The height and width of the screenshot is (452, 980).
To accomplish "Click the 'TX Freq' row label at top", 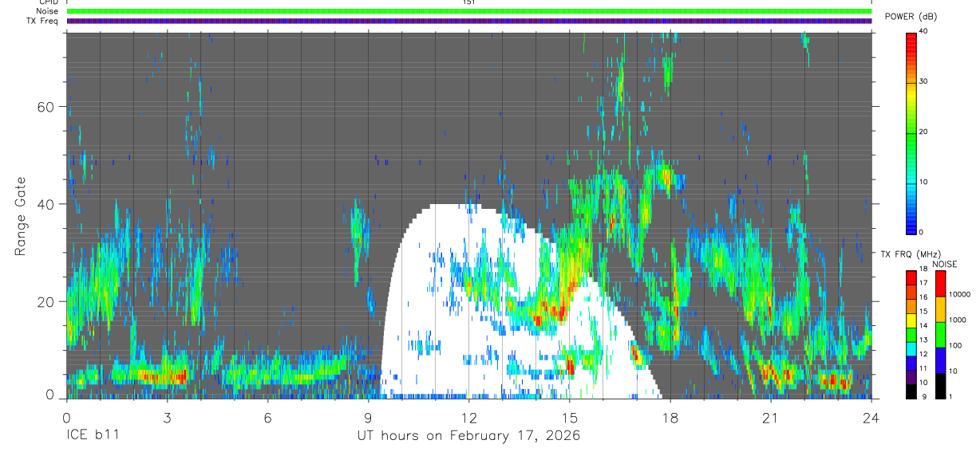I will [42, 21].
